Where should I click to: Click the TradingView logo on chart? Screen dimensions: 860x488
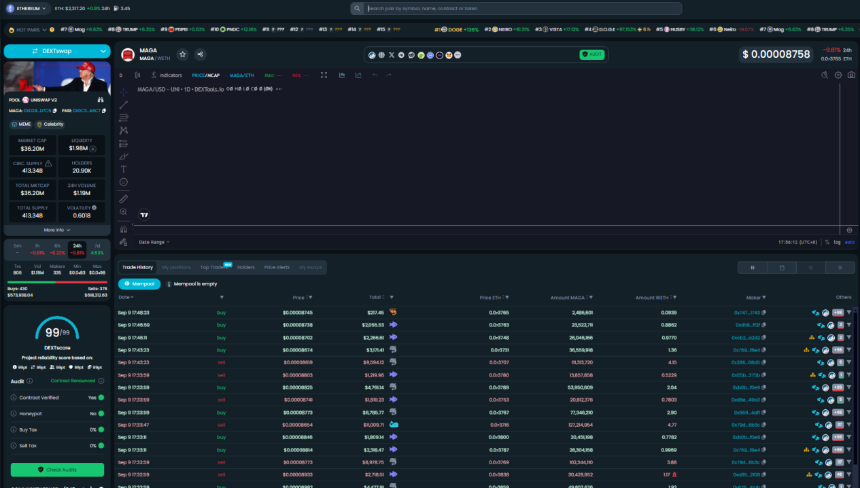click(144, 215)
